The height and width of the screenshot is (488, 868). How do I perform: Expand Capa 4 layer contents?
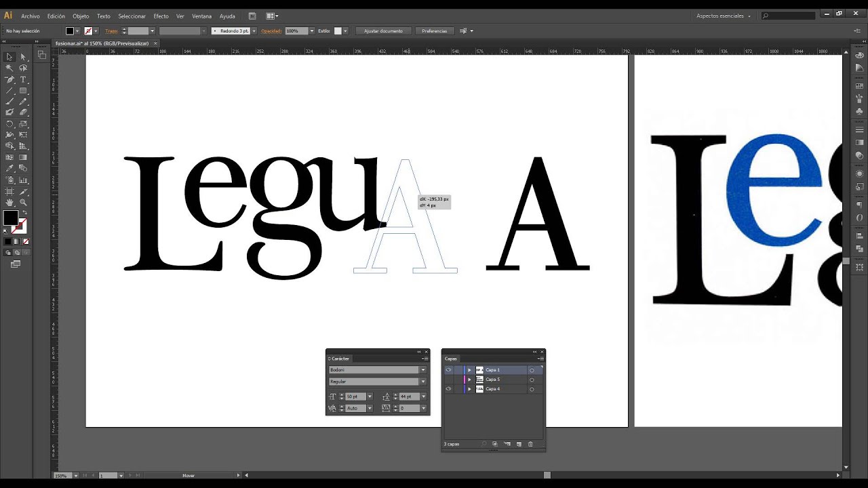[x=469, y=389]
